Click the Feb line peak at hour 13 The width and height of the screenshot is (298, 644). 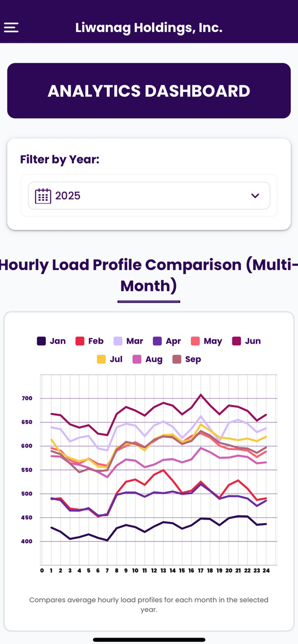point(163,470)
